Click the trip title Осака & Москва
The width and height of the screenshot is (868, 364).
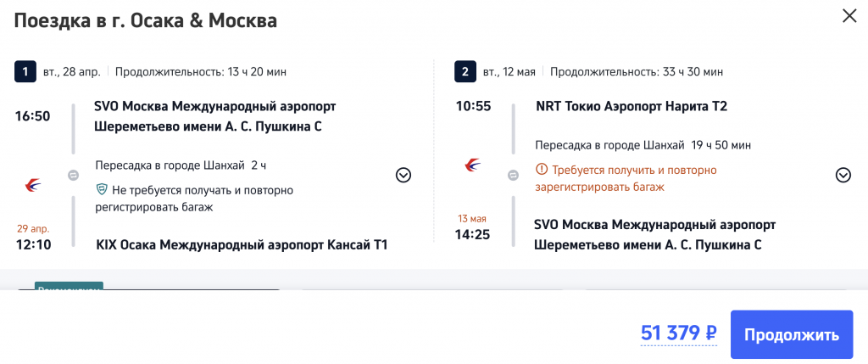tap(145, 20)
